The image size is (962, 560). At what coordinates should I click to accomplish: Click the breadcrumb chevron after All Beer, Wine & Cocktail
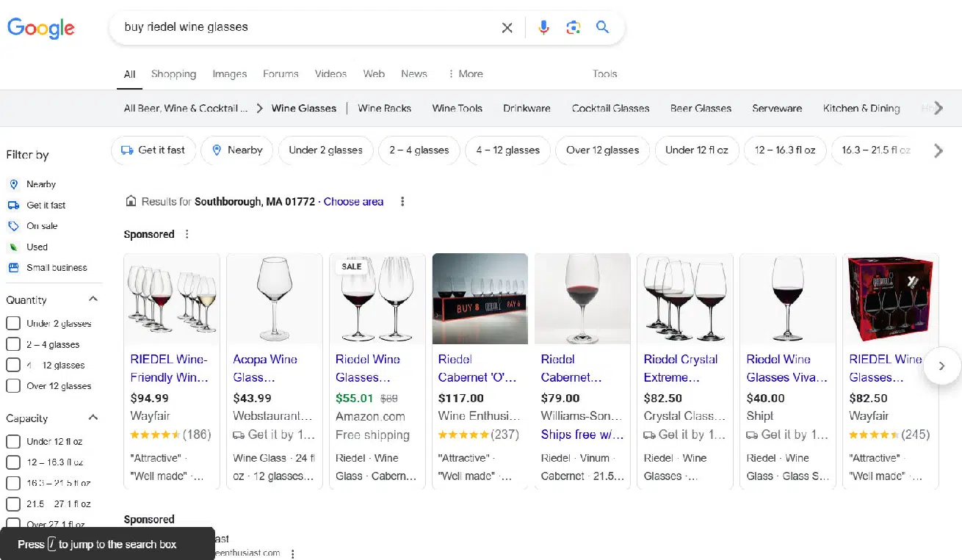tap(259, 108)
